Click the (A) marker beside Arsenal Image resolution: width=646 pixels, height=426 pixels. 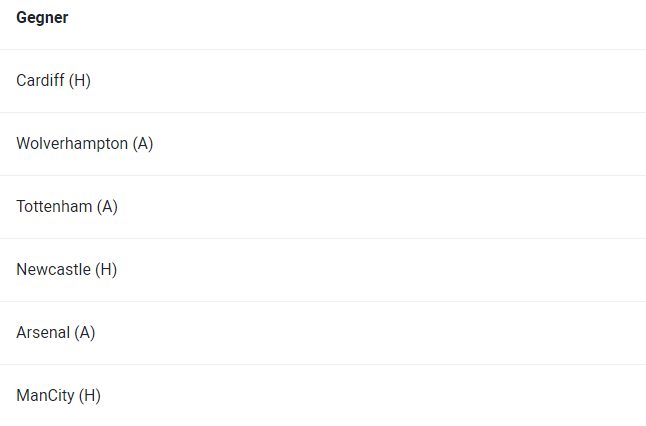pyautogui.click(x=85, y=333)
